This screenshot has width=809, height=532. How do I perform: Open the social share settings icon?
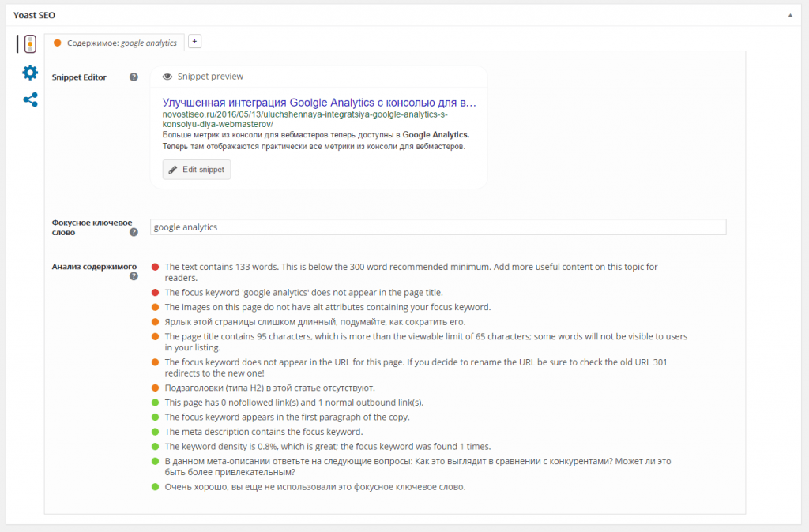click(30, 99)
